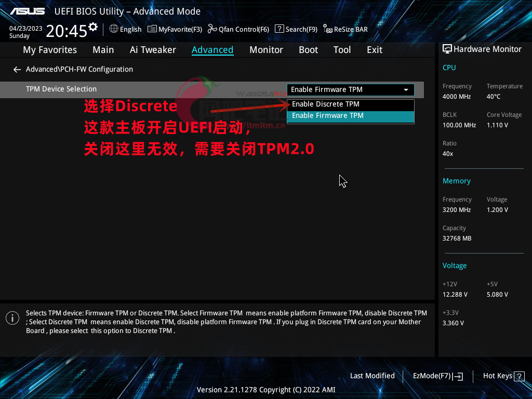Click the ReSize BAR icon

pyautogui.click(x=328, y=29)
